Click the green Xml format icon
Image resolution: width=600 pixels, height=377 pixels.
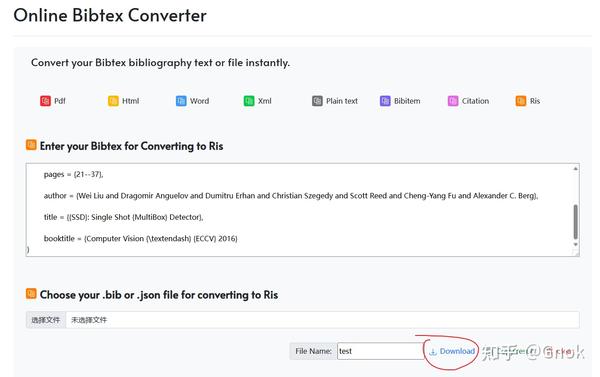[249, 101]
